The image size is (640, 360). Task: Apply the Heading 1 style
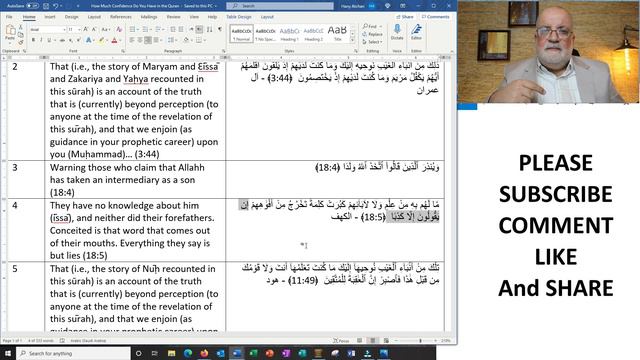tap(289, 33)
